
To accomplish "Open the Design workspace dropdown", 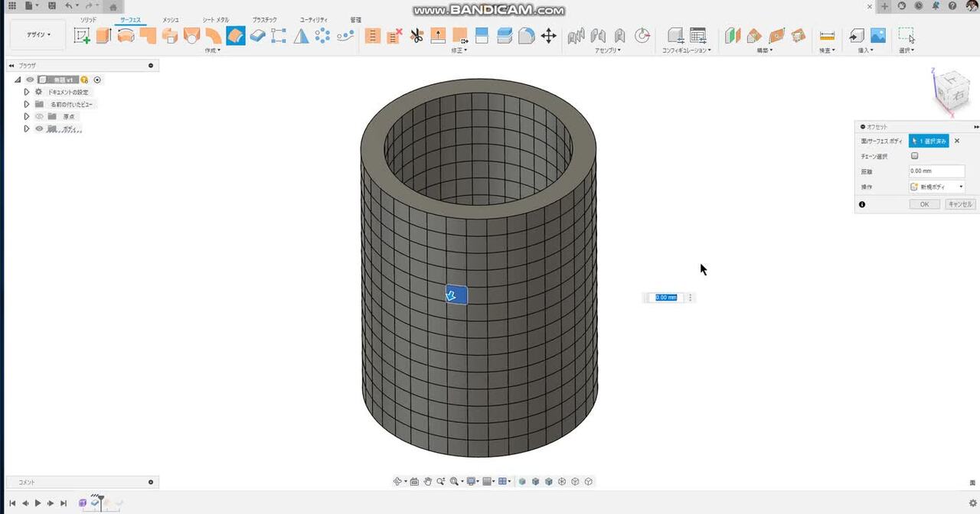I will pyautogui.click(x=38, y=34).
